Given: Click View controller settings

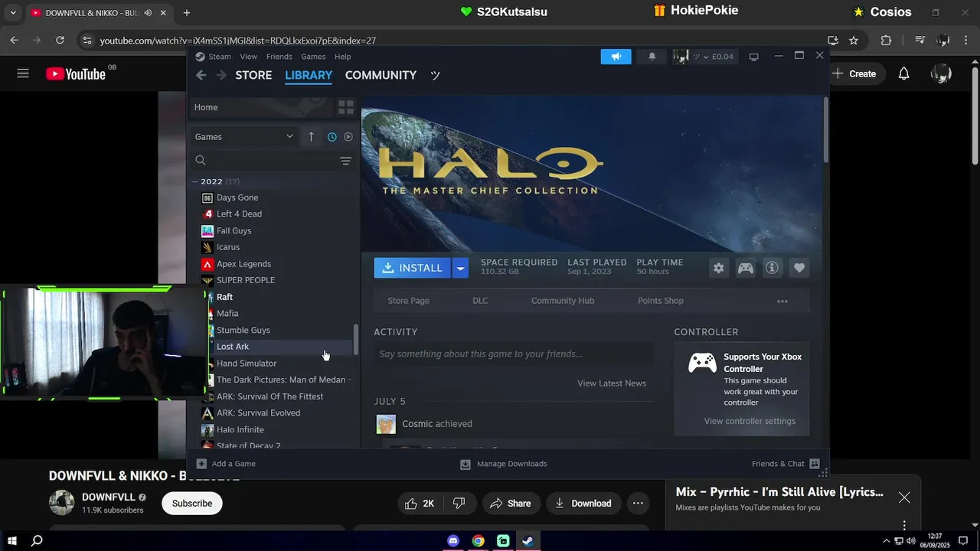Looking at the screenshot, I should tap(750, 421).
